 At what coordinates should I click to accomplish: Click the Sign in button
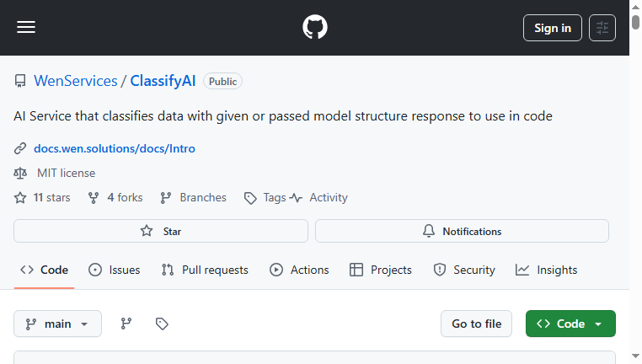553,28
